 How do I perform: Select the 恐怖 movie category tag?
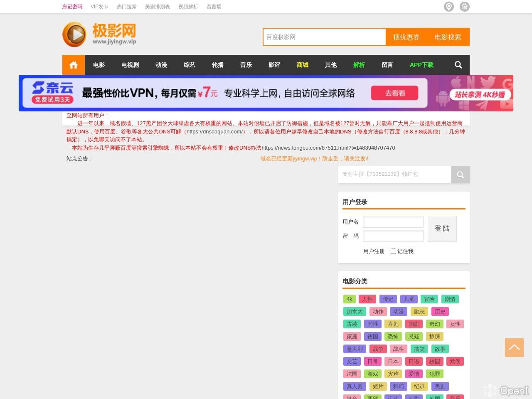[393, 336]
